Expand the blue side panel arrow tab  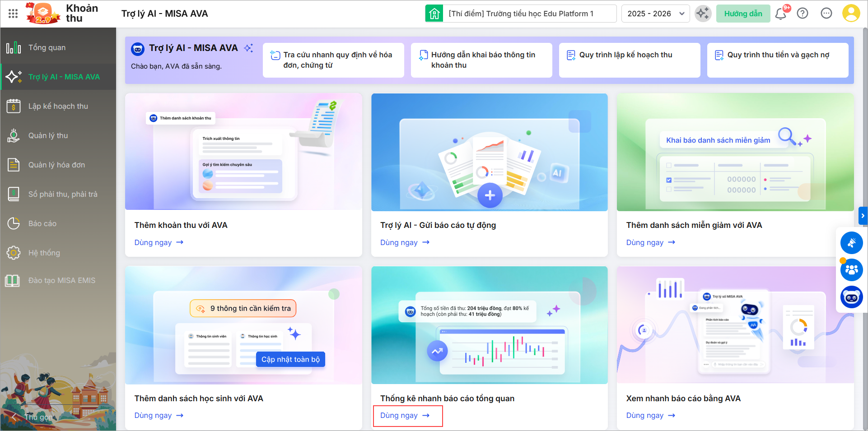(x=863, y=216)
